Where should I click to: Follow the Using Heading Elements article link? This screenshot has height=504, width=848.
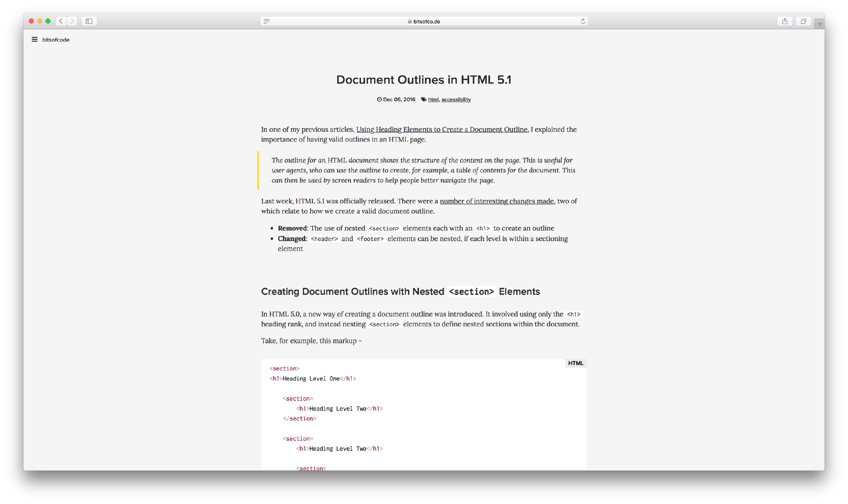[x=442, y=129]
